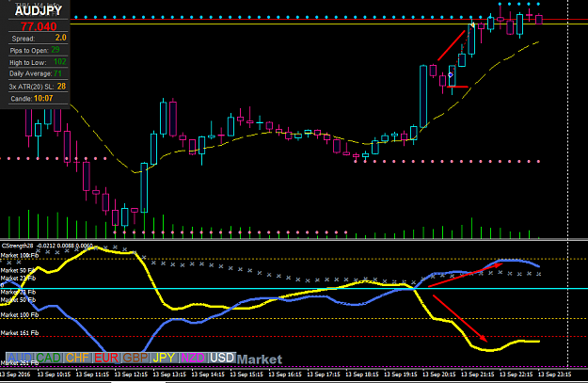588x383 pixels.
Task: Click the 13 Sep 23:15 time axis label
Action: 555,375
